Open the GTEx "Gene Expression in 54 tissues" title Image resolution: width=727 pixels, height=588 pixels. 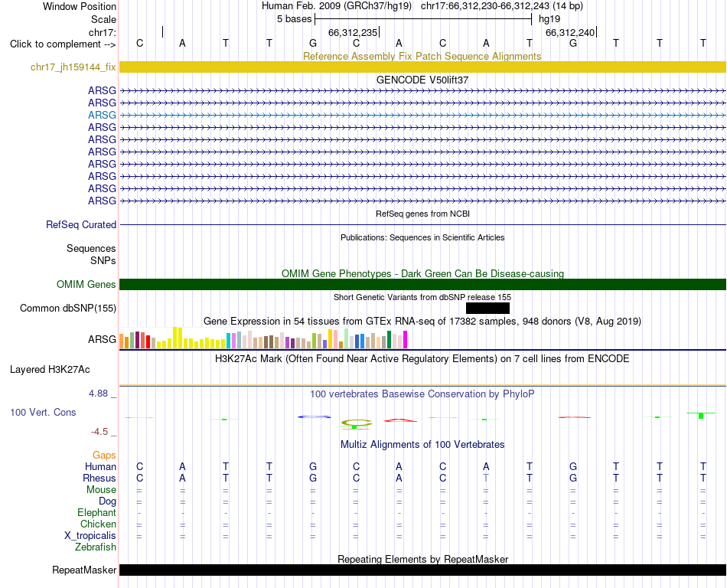coord(422,322)
